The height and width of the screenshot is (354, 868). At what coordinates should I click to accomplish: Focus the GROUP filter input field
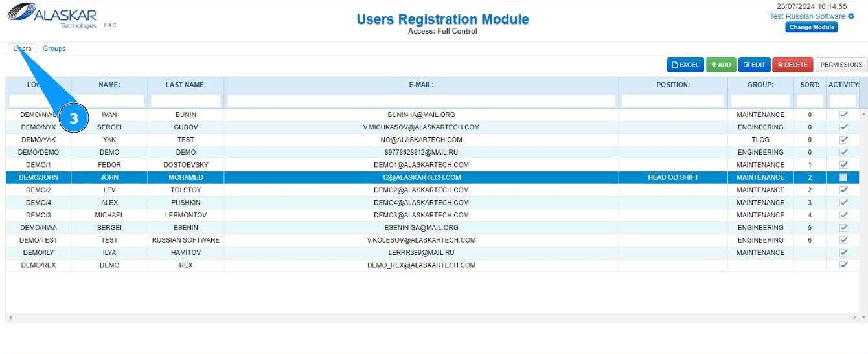760,101
